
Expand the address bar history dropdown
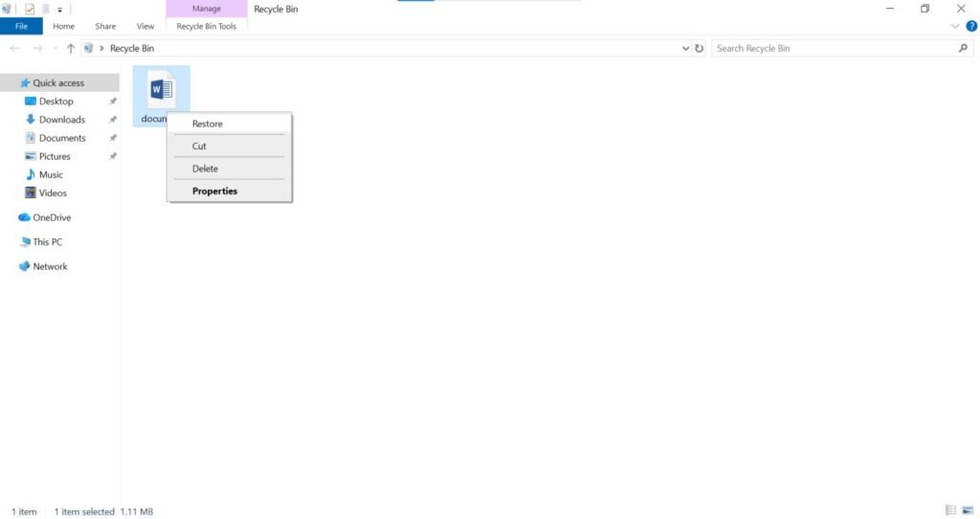[x=685, y=48]
